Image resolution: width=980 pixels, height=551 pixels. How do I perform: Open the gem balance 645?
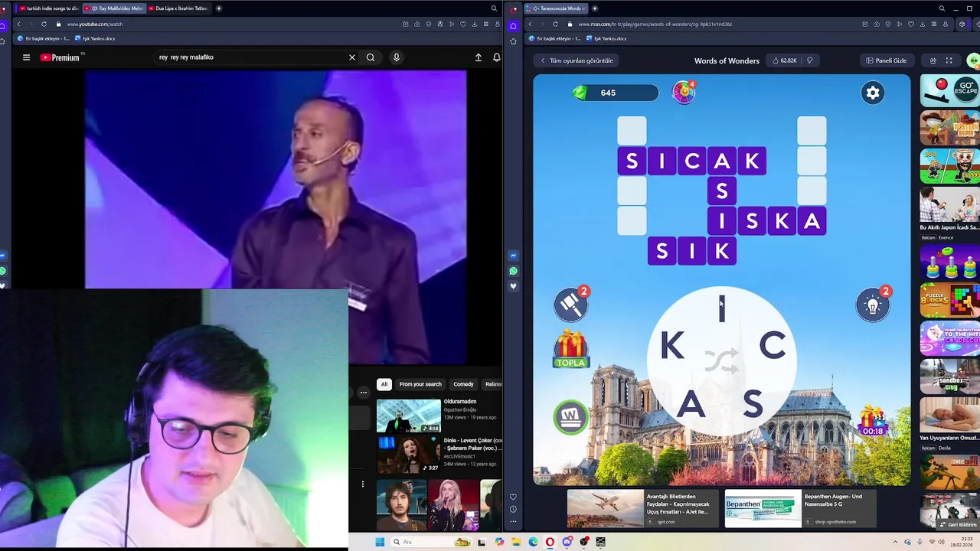tap(615, 93)
